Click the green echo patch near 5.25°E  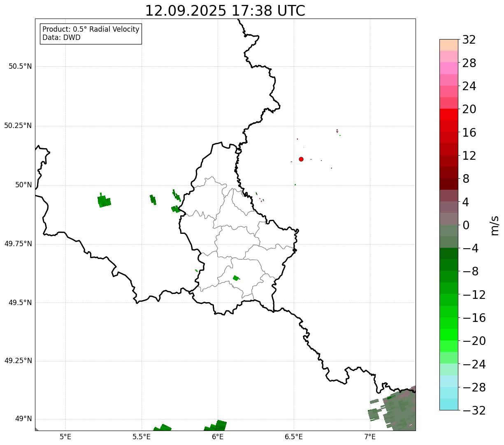(x=104, y=201)
